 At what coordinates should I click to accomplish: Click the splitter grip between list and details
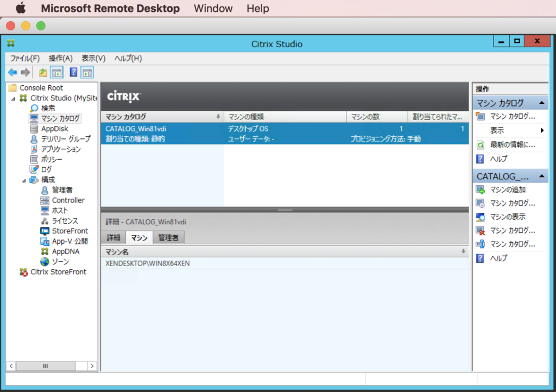point(285,210)
